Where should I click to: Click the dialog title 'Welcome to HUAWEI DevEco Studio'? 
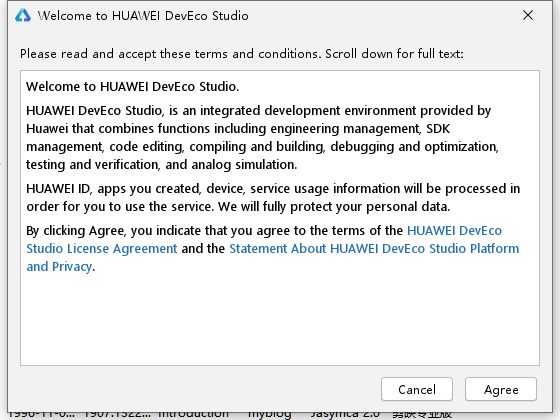click(x=143, y=16)
